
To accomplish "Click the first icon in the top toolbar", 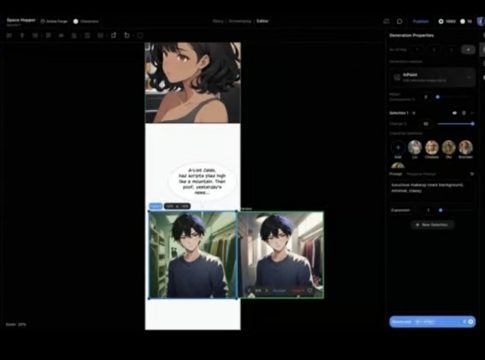I will [x=9, y=35].
